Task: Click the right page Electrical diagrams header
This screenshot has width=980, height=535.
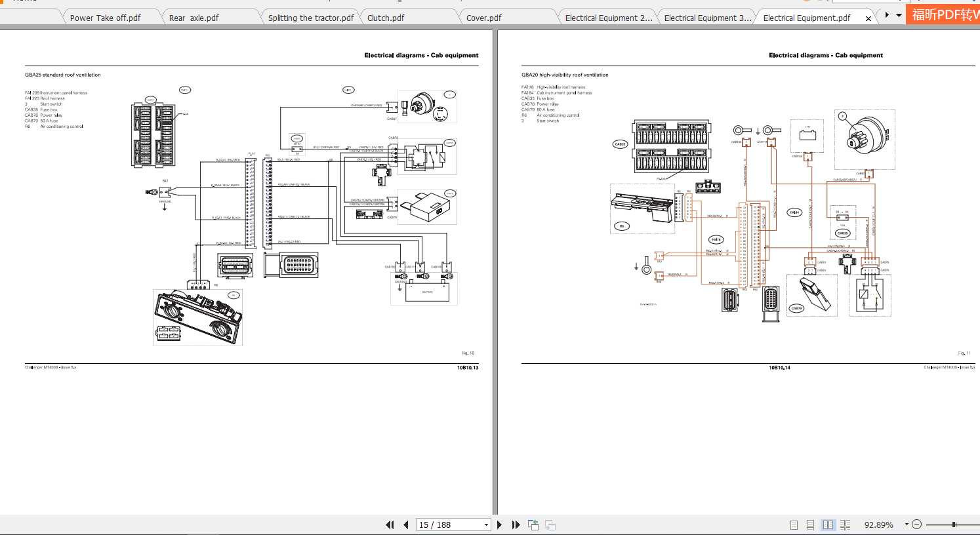Action: pyautogui.click(x=826, y=55)
